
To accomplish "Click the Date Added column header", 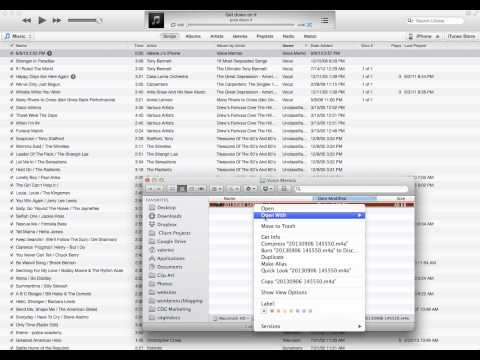I will pyautogui.click(x=322, y=45).
